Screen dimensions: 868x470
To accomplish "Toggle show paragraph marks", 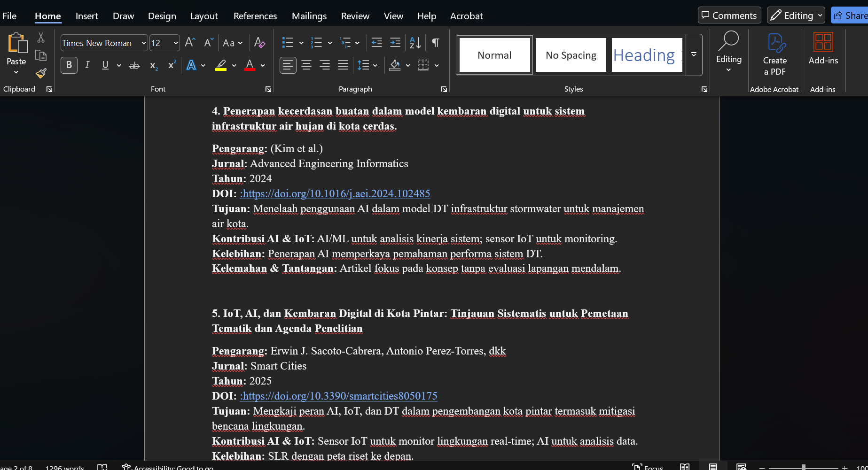I will (x=436, y=43).
